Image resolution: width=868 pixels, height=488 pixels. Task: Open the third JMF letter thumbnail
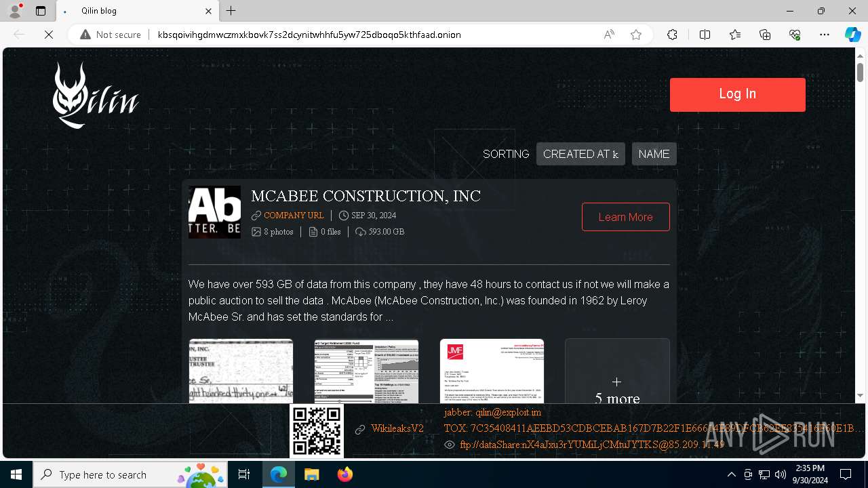coord(492,371)
